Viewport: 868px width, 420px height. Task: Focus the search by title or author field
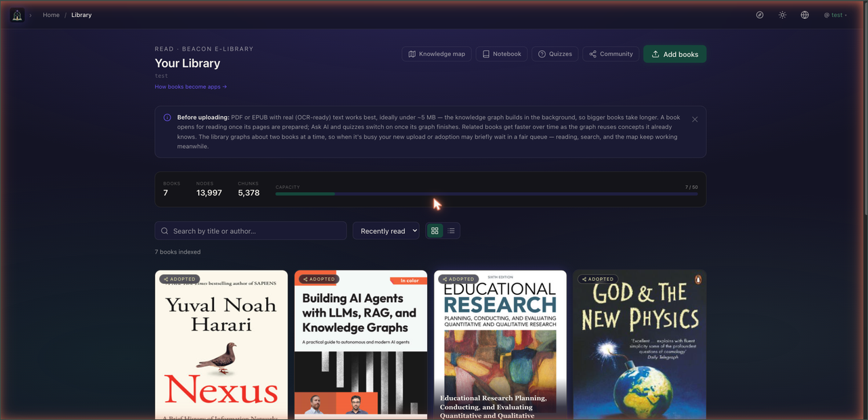coord(251,231)
